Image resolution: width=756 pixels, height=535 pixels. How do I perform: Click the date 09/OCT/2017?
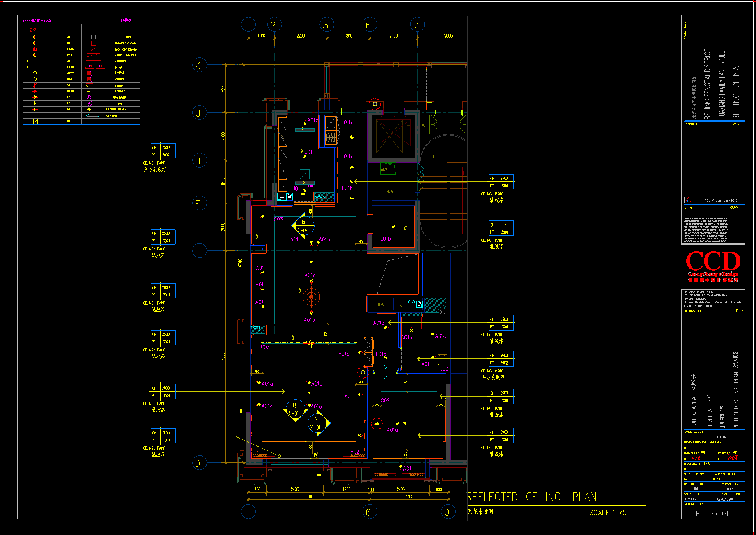[725, 499]
